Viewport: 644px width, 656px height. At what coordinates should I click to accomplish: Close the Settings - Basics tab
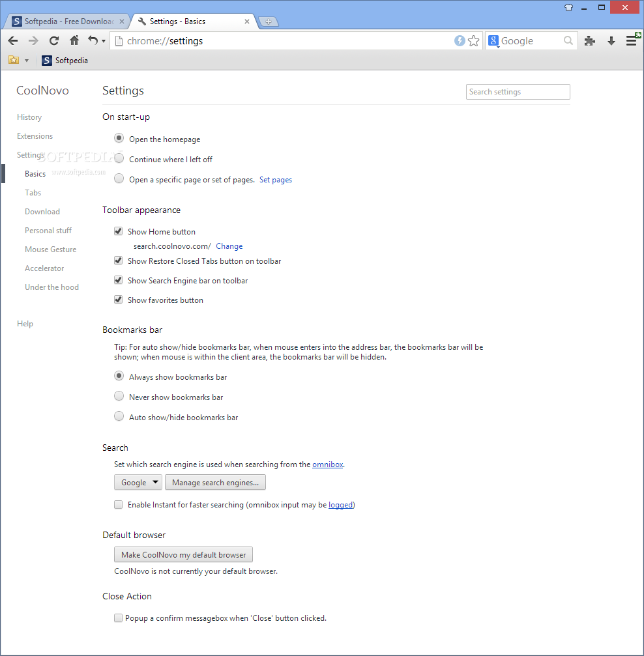point(246,21)
